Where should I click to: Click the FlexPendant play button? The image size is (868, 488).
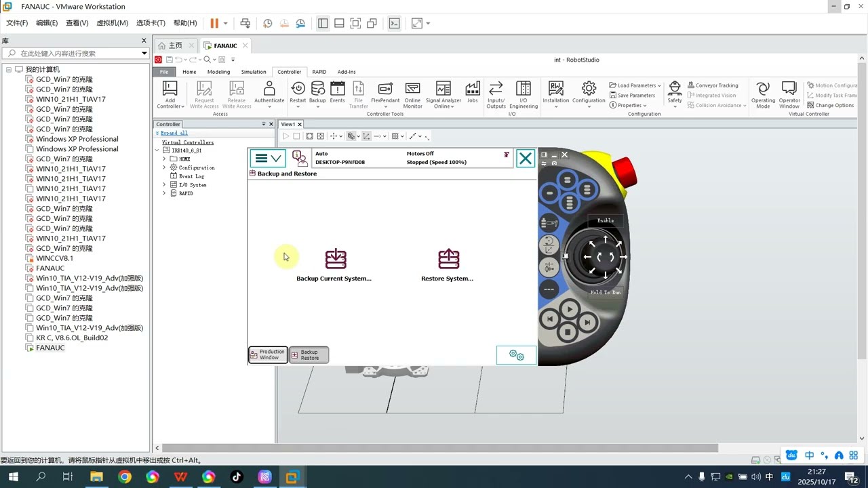[x=570, y=309]
